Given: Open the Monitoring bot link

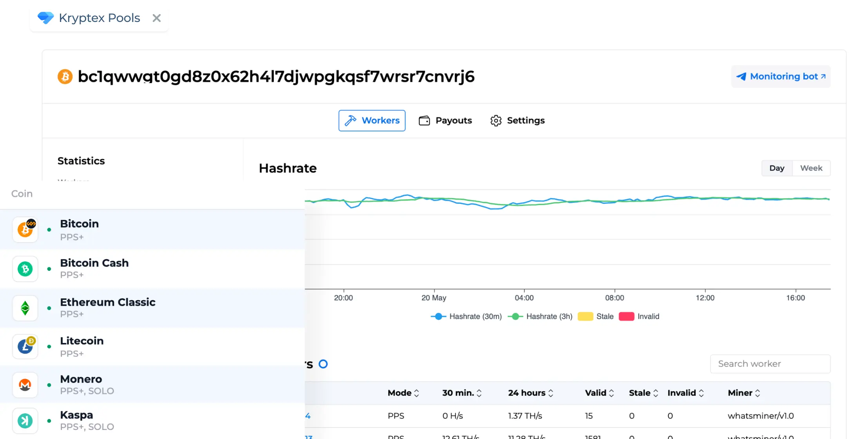Looking at the screenshot, I should pyautogui.click(x=781, y=76).
